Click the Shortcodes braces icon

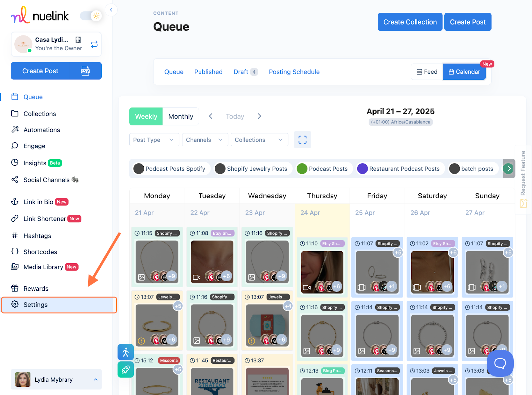[x=15, y=251]
